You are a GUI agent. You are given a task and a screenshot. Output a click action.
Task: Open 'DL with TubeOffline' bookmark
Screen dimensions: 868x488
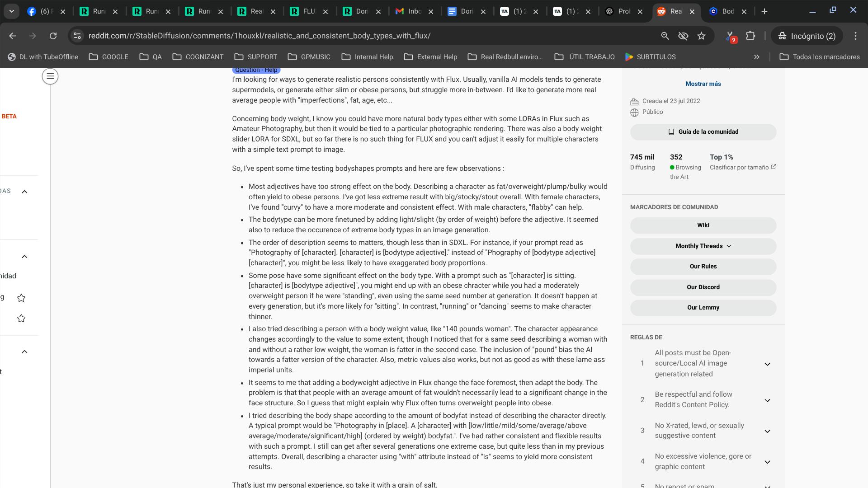43,57
